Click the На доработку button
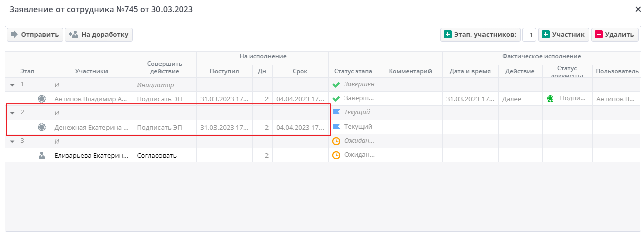Image resolution: width=644 pixels, height=235 pixels. (98, 35)
